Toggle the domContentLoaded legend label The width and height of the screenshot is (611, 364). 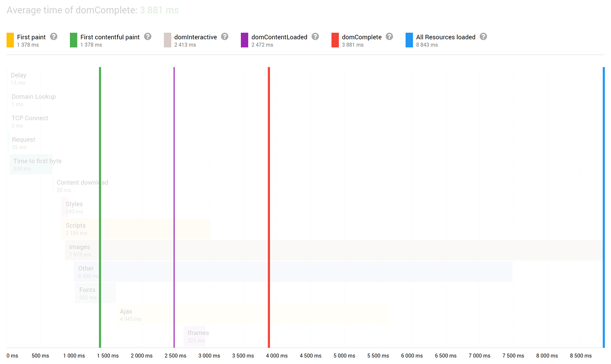(279, 37)
